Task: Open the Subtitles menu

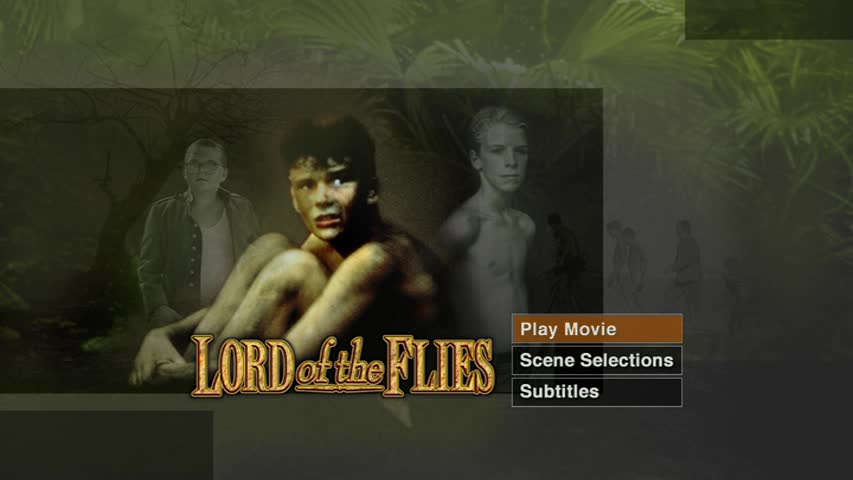Action: 597,392
